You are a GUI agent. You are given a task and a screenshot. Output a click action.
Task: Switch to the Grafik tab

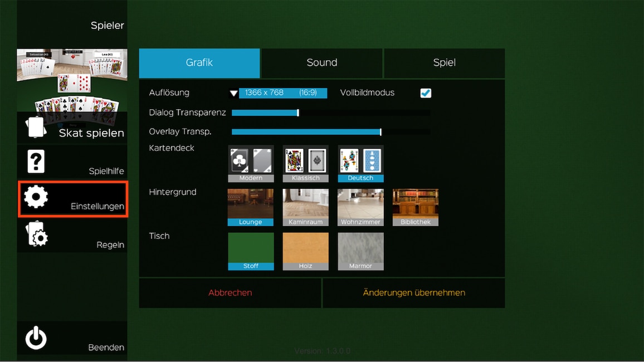click(199, 63)
